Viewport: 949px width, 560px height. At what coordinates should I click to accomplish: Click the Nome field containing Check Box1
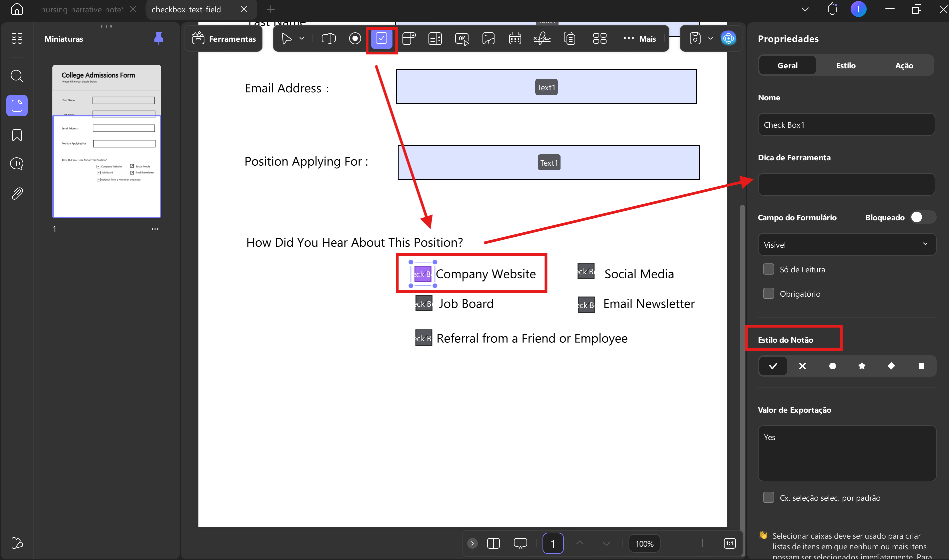click(846, 125)
